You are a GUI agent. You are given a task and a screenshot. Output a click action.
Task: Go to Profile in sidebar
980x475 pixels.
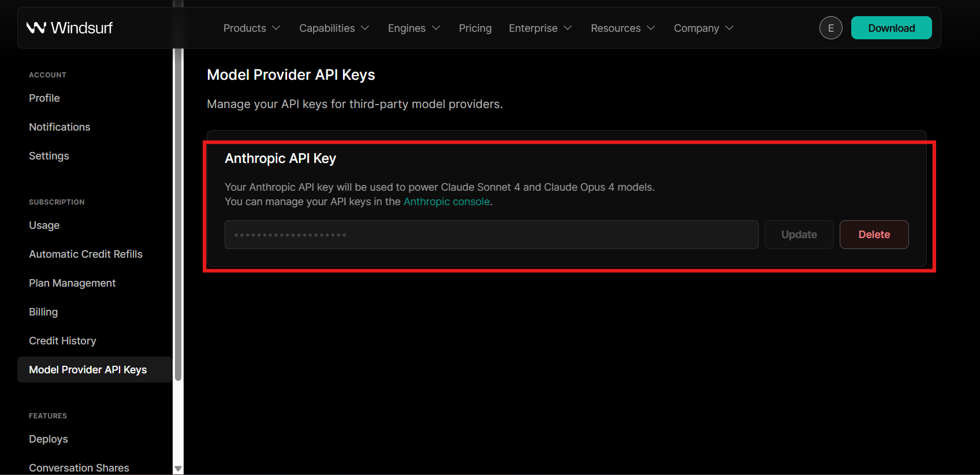(44, 98)
